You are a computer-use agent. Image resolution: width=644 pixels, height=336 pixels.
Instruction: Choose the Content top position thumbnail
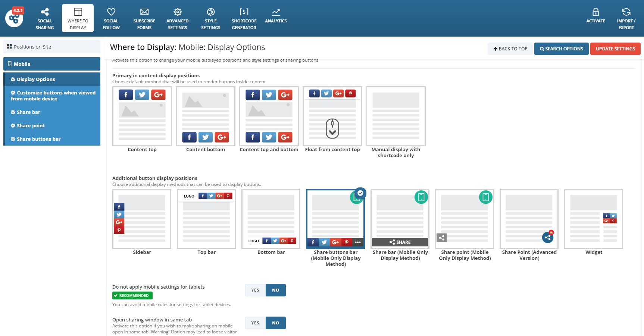pos(142,116)
